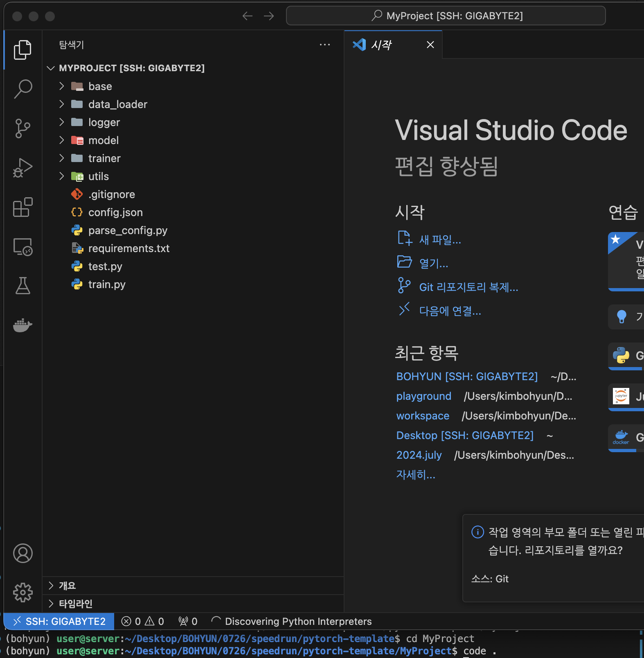Screen dimensions: 644x658
Task: Open test.py file
Action: [x=193, y=266]
